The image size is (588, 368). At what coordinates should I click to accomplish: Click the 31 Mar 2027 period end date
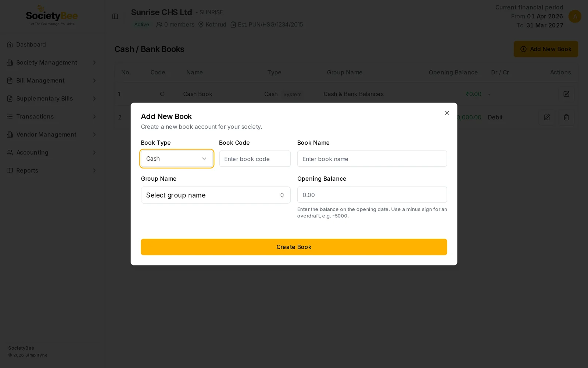(545, 25)
